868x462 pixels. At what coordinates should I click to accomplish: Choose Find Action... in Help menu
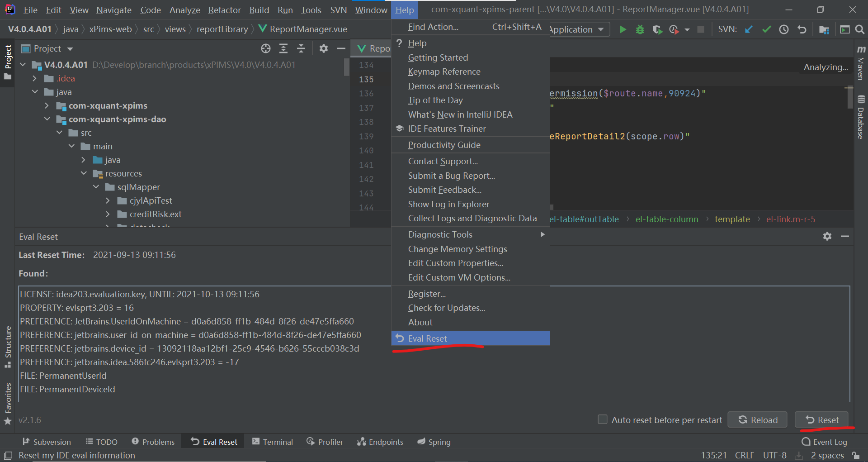(x=470, y=27)
